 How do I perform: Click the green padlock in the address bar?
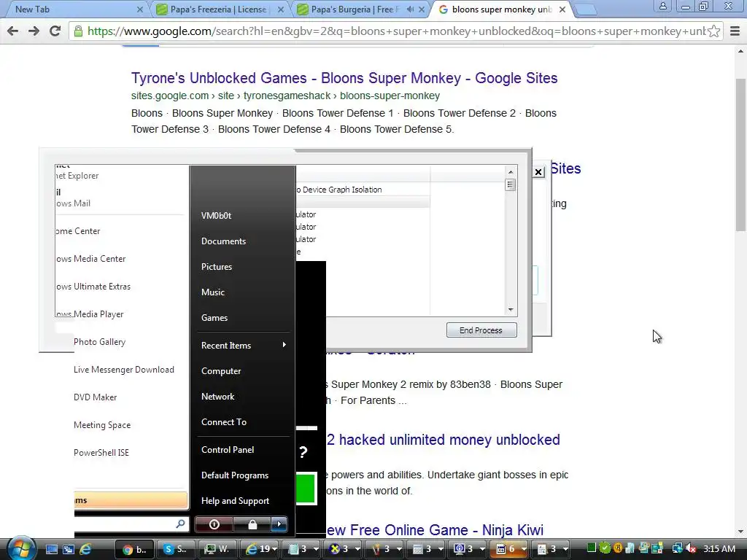pos(77,31)
